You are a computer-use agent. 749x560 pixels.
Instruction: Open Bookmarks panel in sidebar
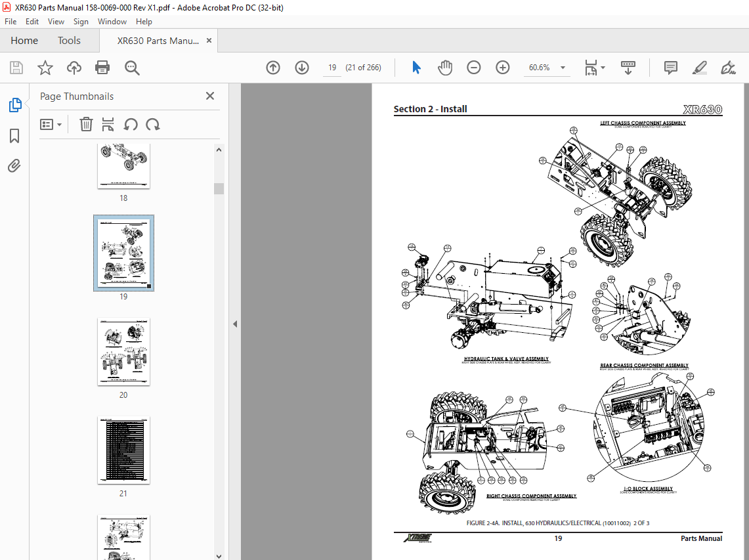click(14, 136)
